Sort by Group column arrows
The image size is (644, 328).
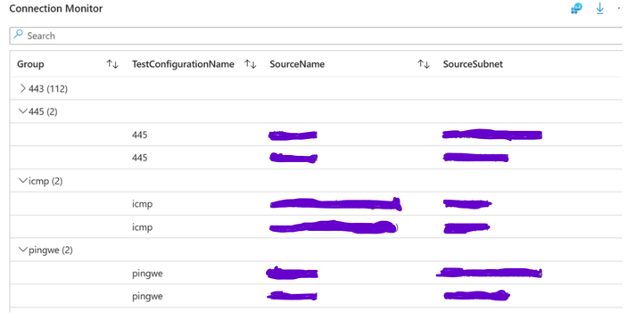112,64
